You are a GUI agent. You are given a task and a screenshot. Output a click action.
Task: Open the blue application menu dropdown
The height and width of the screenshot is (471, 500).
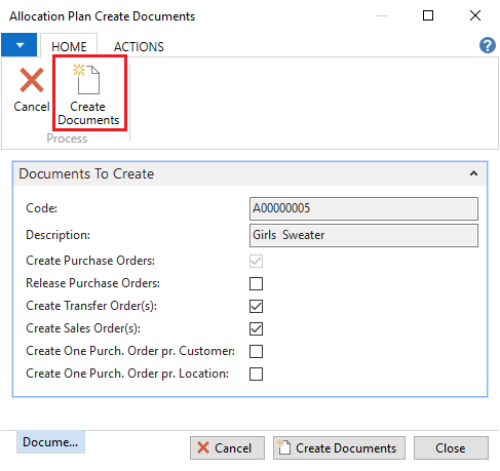(19, 45)
